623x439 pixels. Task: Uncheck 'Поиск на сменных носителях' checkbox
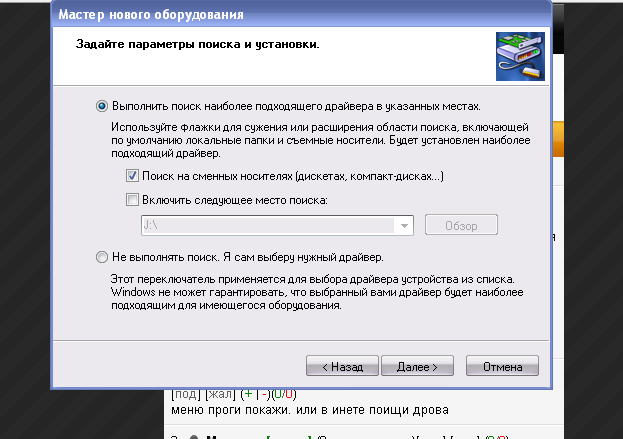tap(132, 176)
